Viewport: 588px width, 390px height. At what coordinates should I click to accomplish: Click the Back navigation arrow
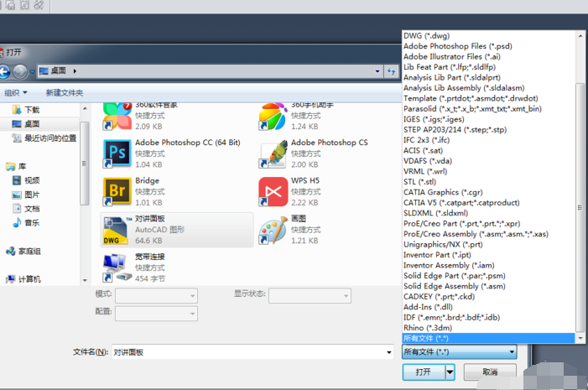(4, 71)
